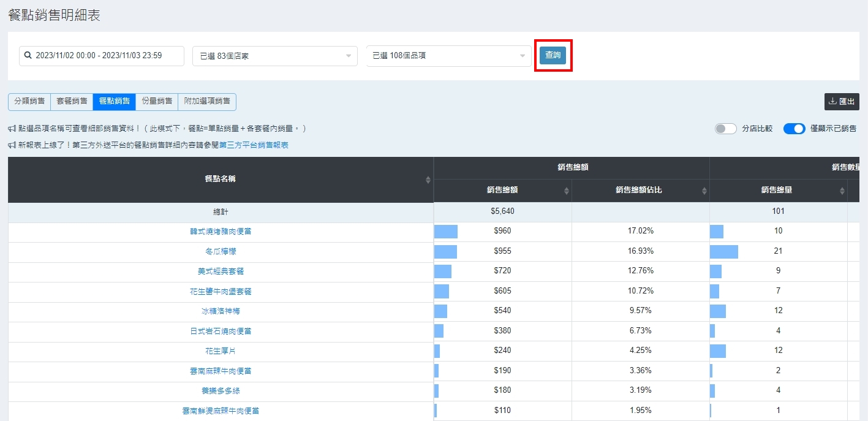View 冬瓜檸檬 sales details
This screenshot has height=421, width=868.
(221, 251)
